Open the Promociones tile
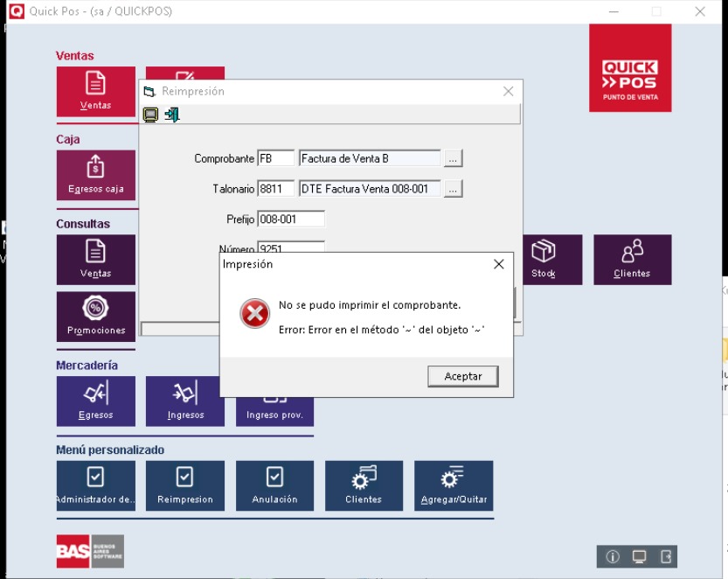This screenshot has width=728, height=579. (x=95, y=316)
